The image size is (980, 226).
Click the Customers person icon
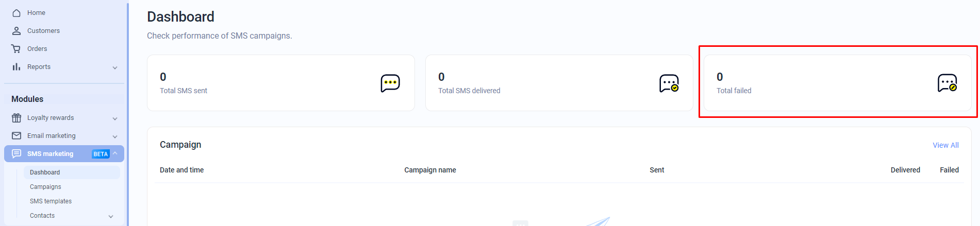[x=16, y=31]
